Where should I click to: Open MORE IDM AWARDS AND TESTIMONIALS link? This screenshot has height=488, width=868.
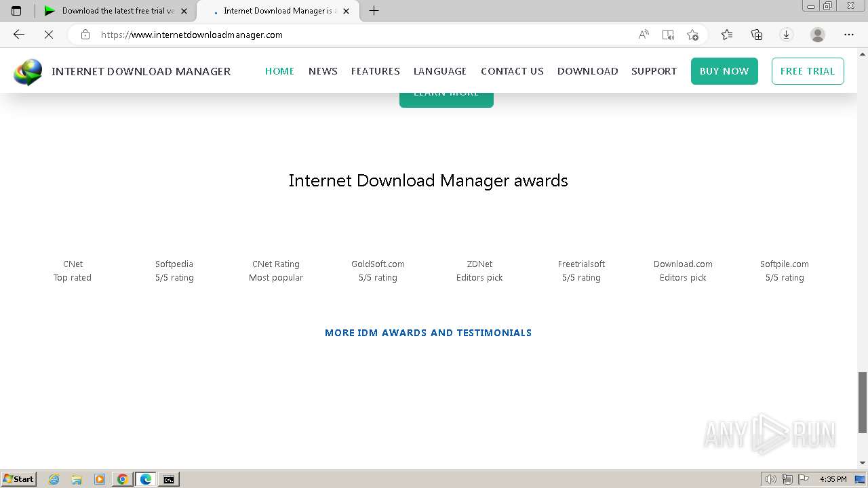click(x=428, y=333)
